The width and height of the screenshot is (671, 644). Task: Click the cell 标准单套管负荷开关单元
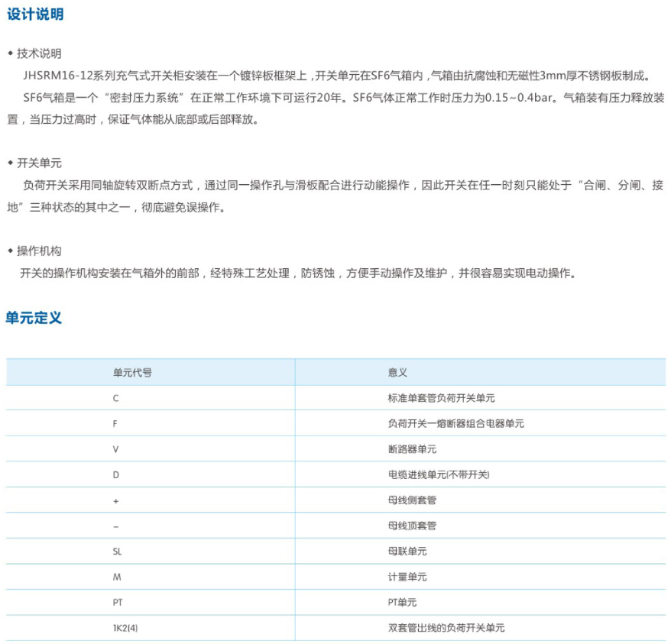point(441,398)
